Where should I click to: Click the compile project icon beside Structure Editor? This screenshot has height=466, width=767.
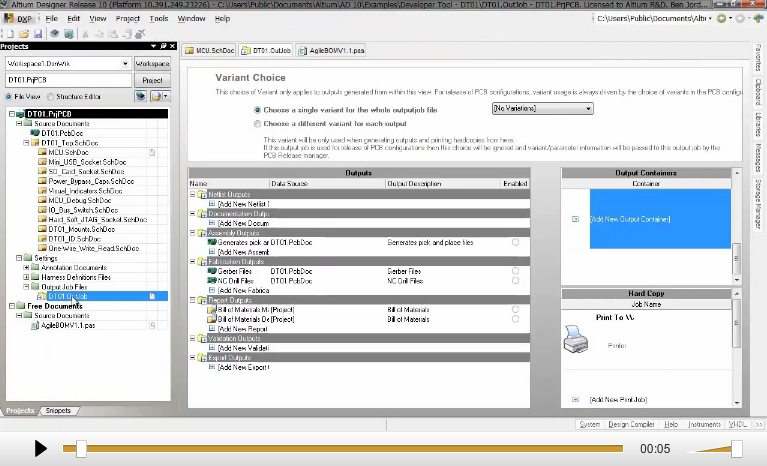(141, 96)
